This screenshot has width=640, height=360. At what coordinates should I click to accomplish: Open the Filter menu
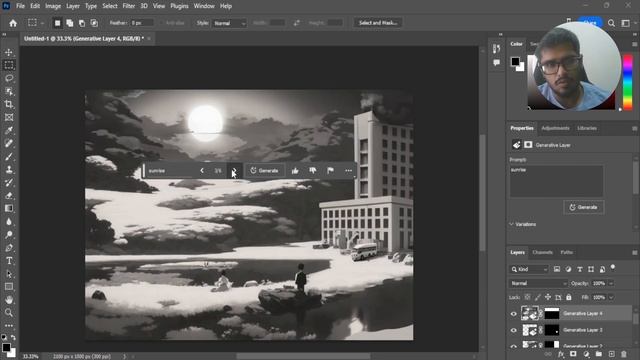click(129, 6)
